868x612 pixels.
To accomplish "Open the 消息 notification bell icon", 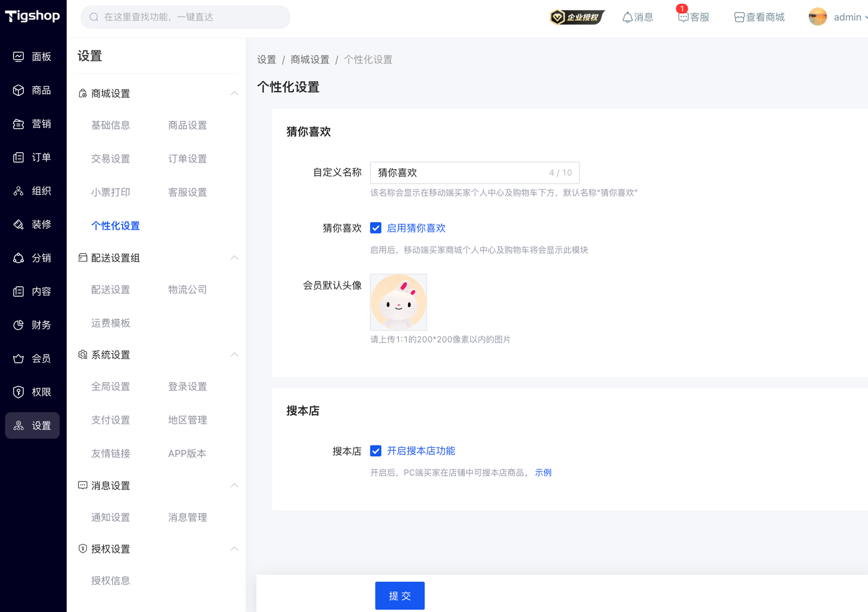I will pyautogui.click(x=628, y=17).
